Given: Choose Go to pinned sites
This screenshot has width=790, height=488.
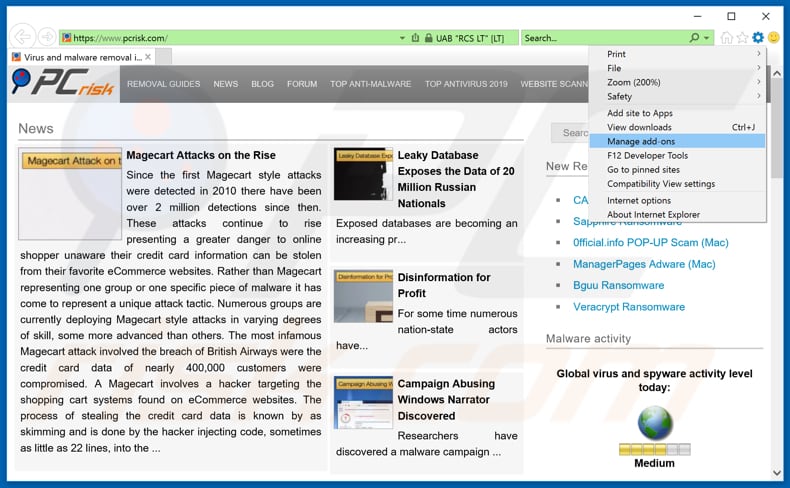Looking at the screenshot, I should [678, 170].
